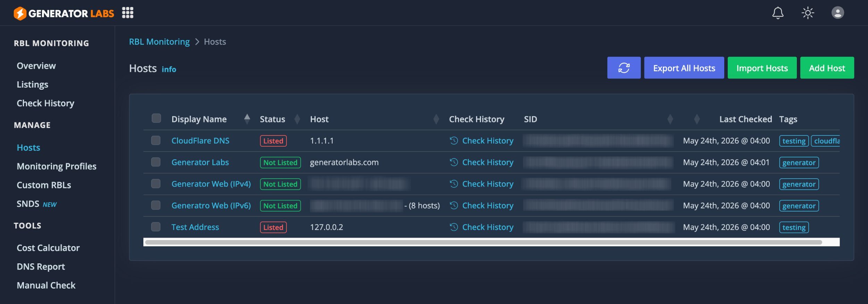Image resolution: width=868 pixels, height=304 pixels.
Task: Open Monitoring Profiles in the sidebar
Action: click(57, 166)
